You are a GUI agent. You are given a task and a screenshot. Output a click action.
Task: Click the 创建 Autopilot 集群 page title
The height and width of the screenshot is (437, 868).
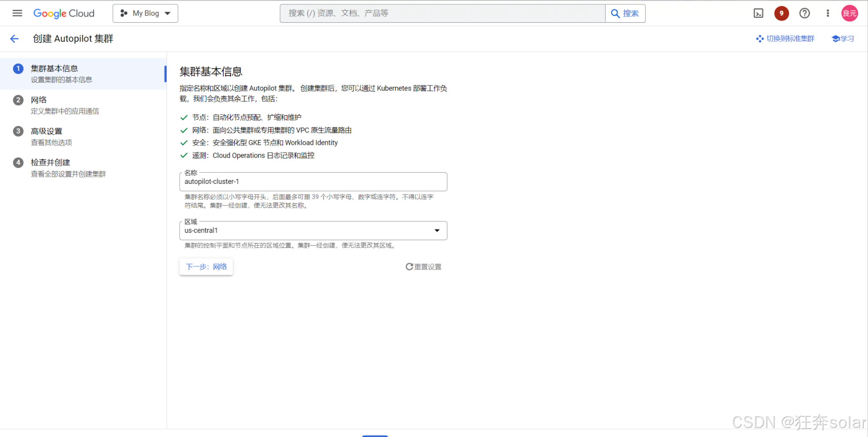(73, 39)
